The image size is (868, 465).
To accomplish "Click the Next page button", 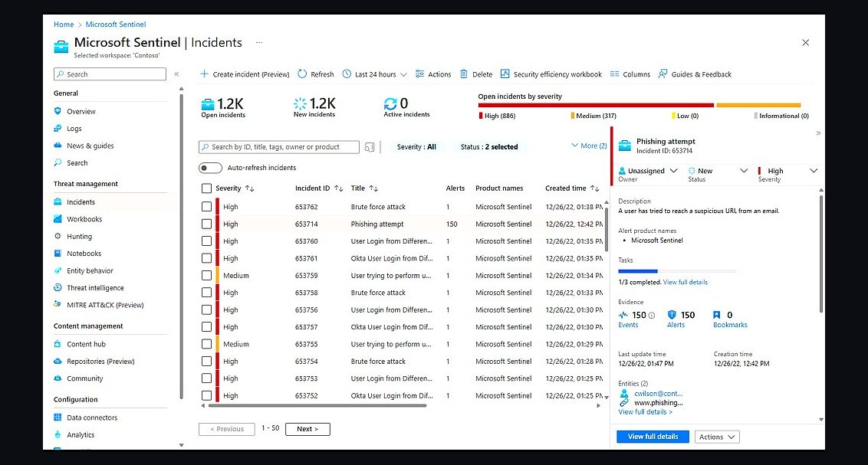I will pos(307,429).
